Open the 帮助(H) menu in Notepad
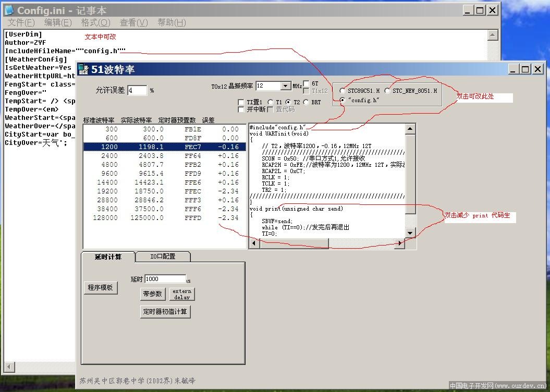Viewport: 550px width, 392px height. [172, 23]
